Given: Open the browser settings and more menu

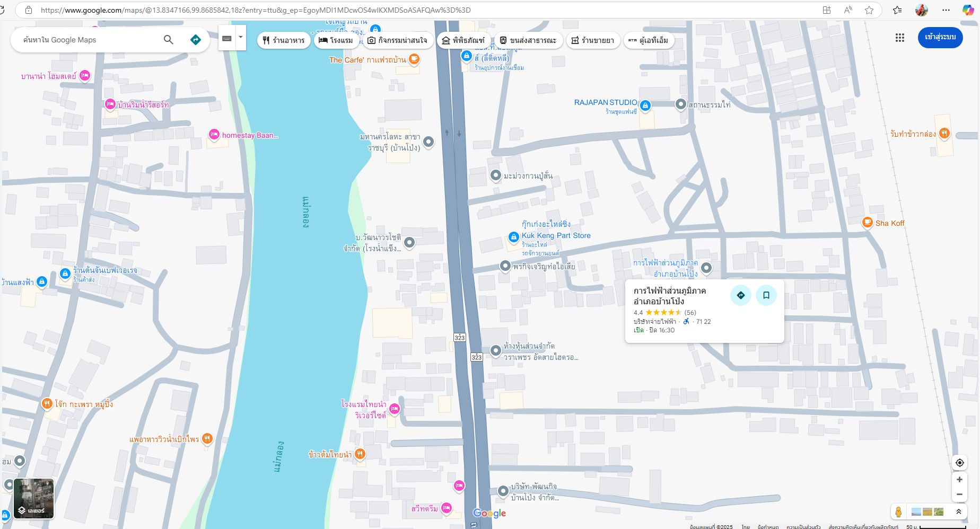Looking at the screenshot, I should point(946,10).
